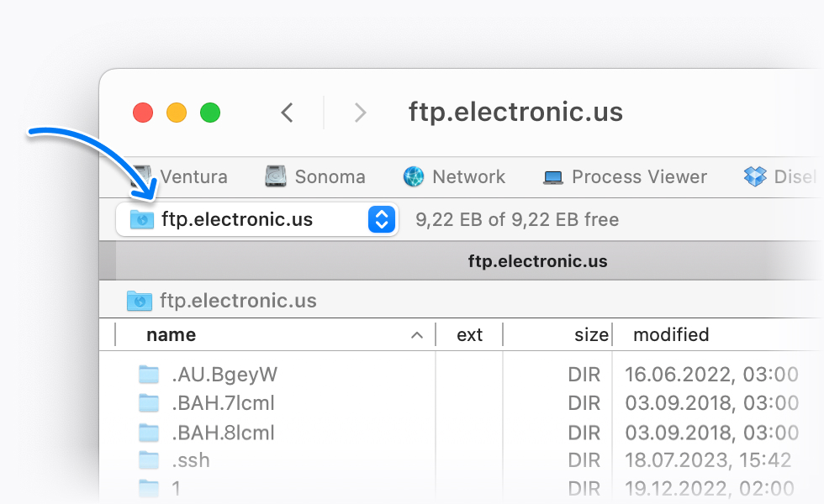Sort files by the ext column
824x504 pixels.
tap(469, 334)
